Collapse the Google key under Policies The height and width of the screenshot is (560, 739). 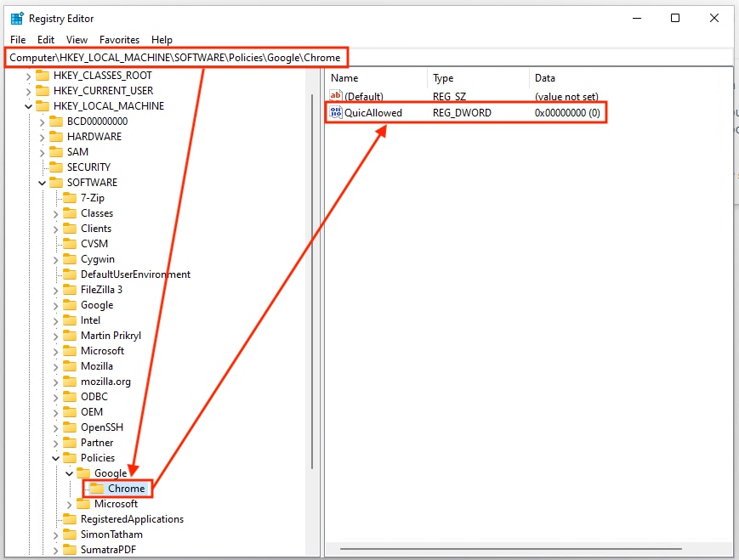[x=69, y=473]
